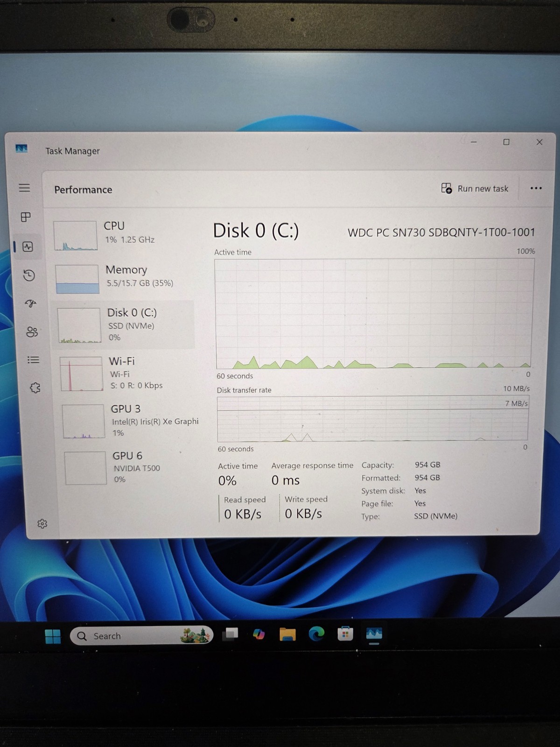Open the Services page icon
The image size is (560, 747).
[x=35, y=388]
